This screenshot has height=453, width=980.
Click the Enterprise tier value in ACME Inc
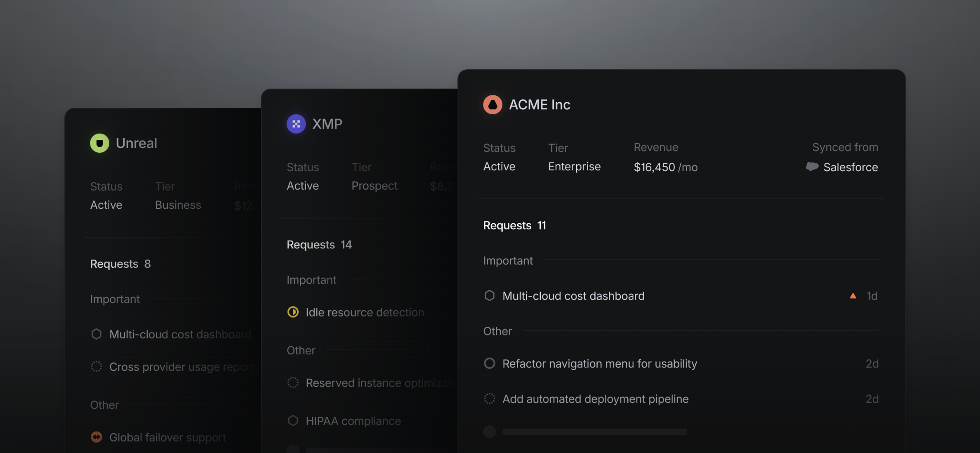574,167
